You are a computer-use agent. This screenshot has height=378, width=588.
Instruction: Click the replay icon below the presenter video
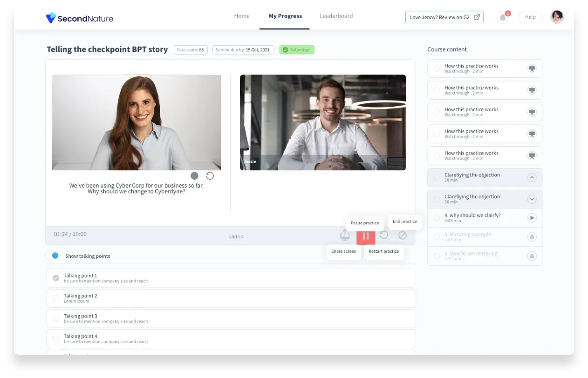pos(210,176)
